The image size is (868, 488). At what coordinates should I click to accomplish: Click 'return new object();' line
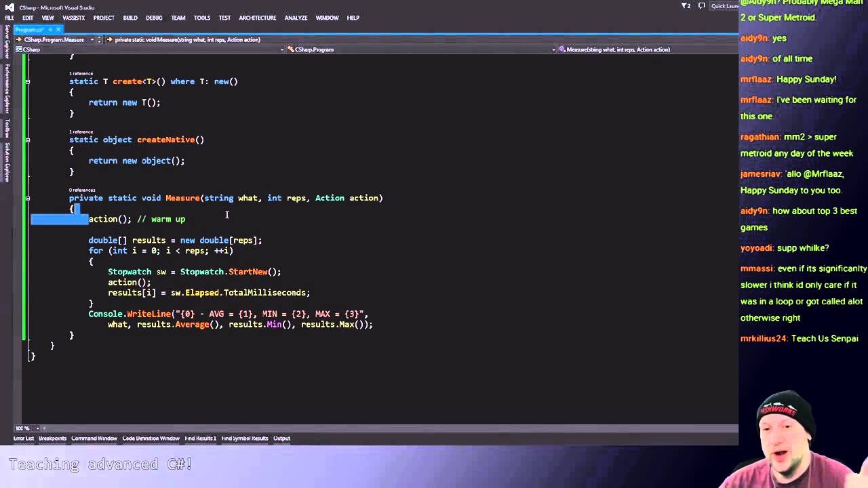point(136,161)
